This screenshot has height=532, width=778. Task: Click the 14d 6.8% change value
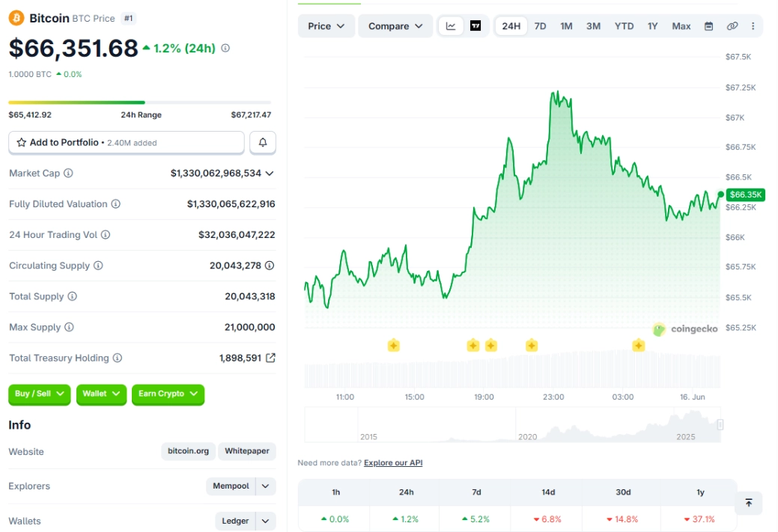(x=547, y=519)
